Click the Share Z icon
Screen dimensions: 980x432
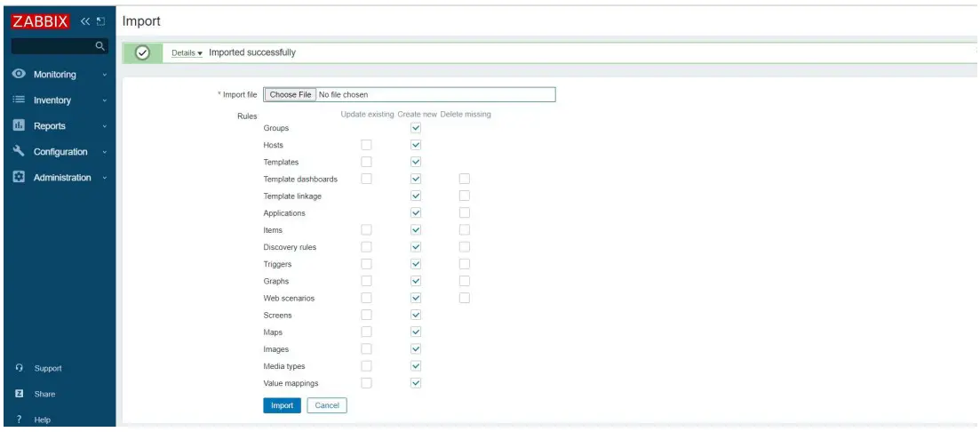[20, 394]
